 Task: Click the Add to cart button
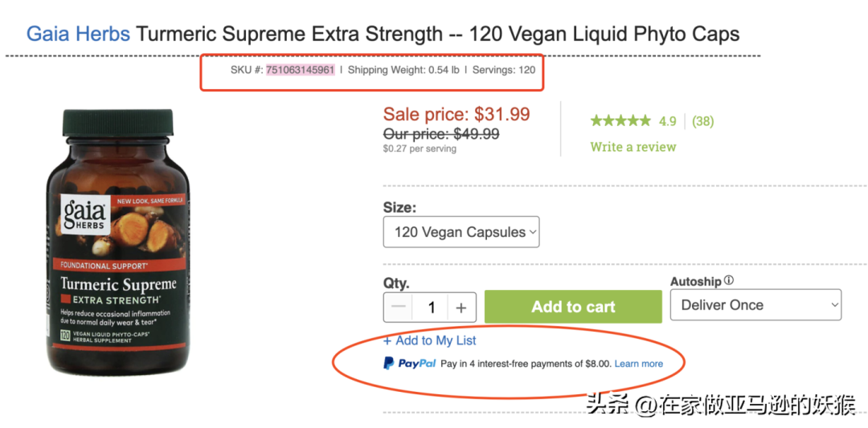[573, 307]
